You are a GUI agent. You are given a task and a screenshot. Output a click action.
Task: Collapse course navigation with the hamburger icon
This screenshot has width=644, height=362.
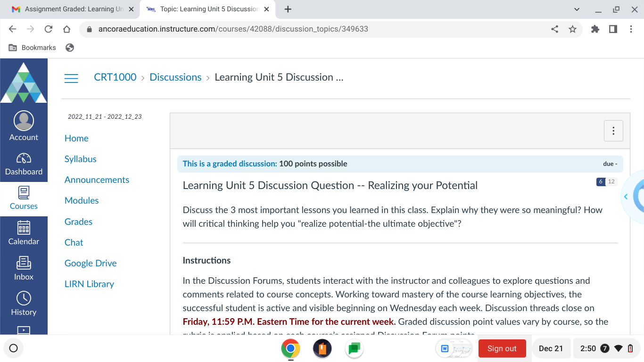(71, 78)
